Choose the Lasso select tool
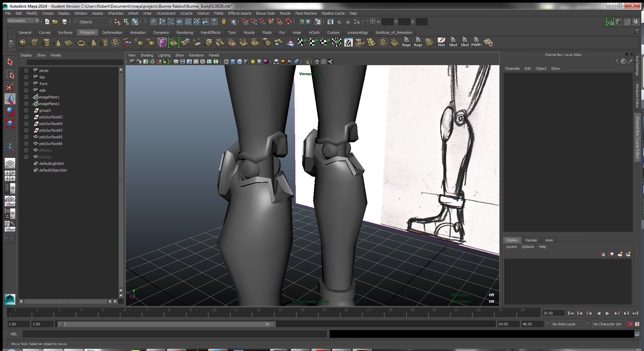Screen dimensions: 644x351 (x=10, y=74)
